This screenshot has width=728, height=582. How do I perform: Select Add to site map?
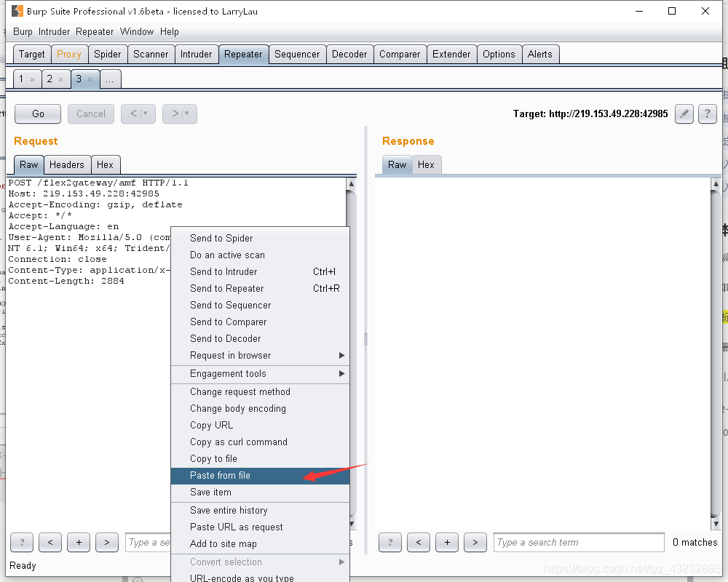[260, 544]
